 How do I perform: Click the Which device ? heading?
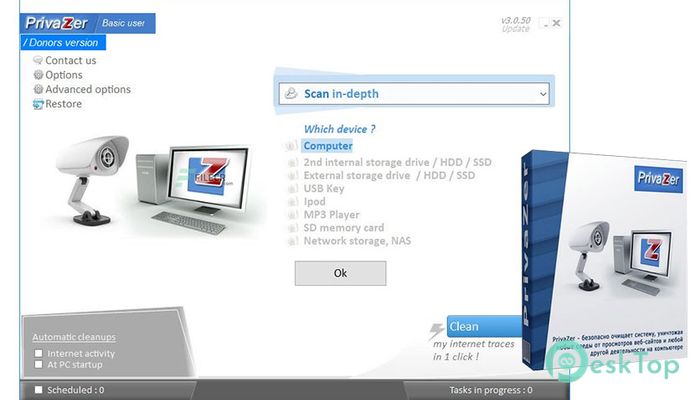point(339,129)
